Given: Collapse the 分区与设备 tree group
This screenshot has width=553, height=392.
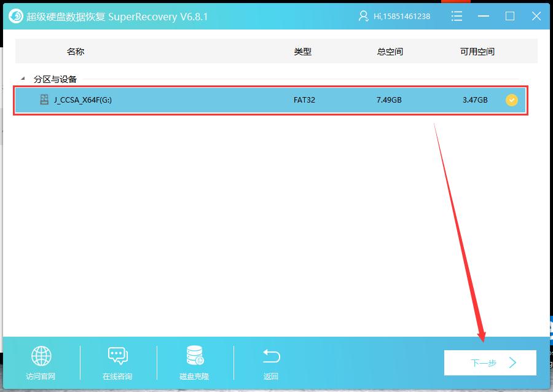Looking at the screenshot, I should tap(23, 79).
